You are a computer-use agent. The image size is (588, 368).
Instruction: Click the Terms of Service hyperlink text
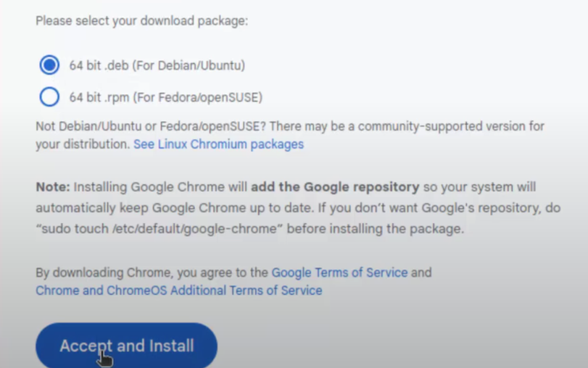(x=339, y=273)
